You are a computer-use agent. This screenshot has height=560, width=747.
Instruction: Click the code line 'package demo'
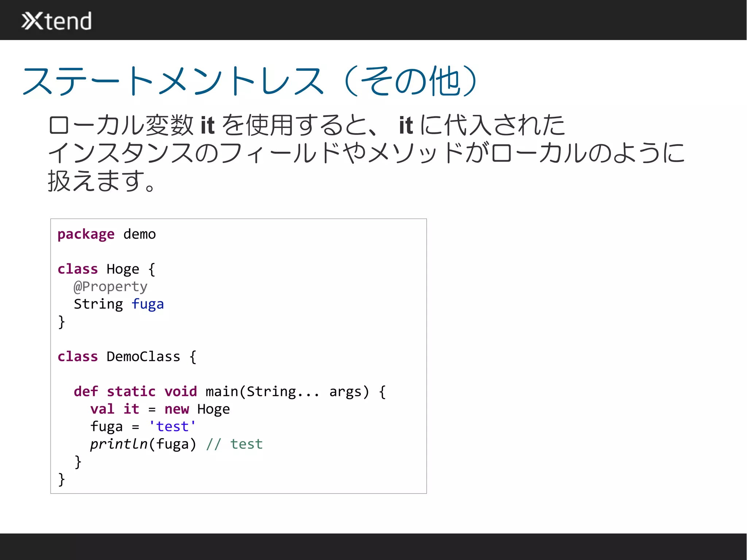click(107, 234)
